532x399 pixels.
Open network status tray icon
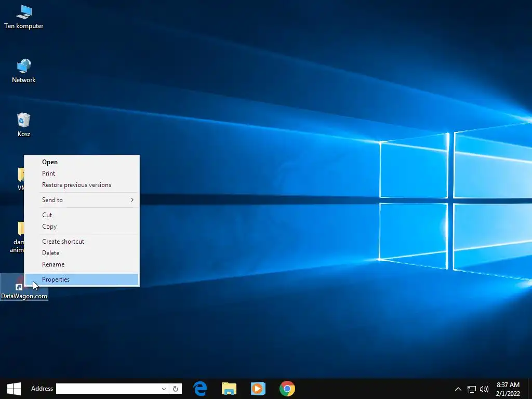pos(472,389)
